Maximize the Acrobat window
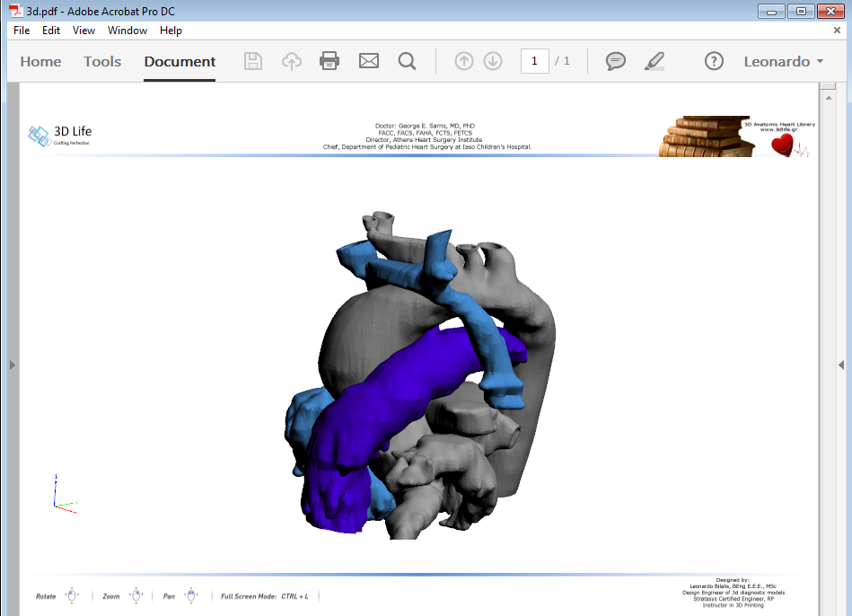 click(801, 11)
